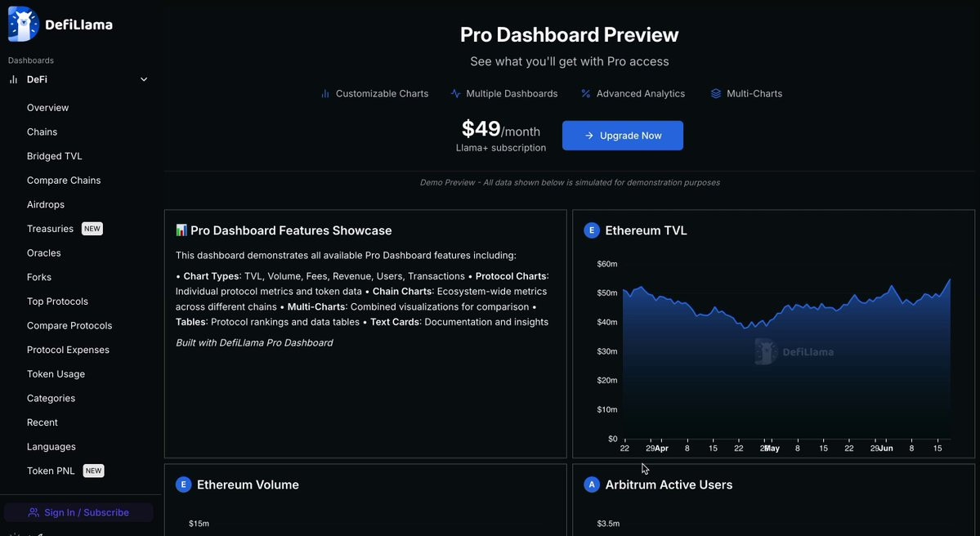The height and width of the screenshot is (536, 980).
Task: Click the user icon in Sign In button
Action: 34,512
